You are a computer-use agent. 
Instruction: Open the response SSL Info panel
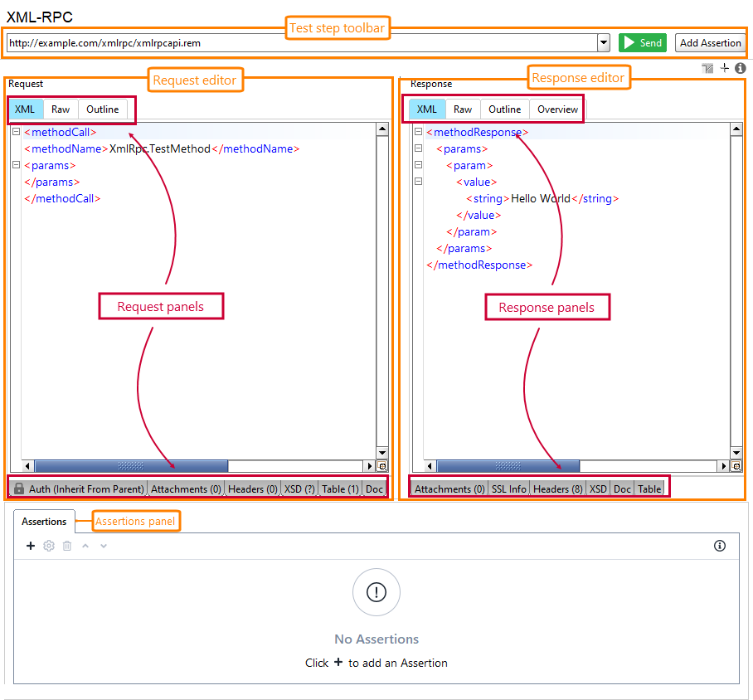point(509,489)
